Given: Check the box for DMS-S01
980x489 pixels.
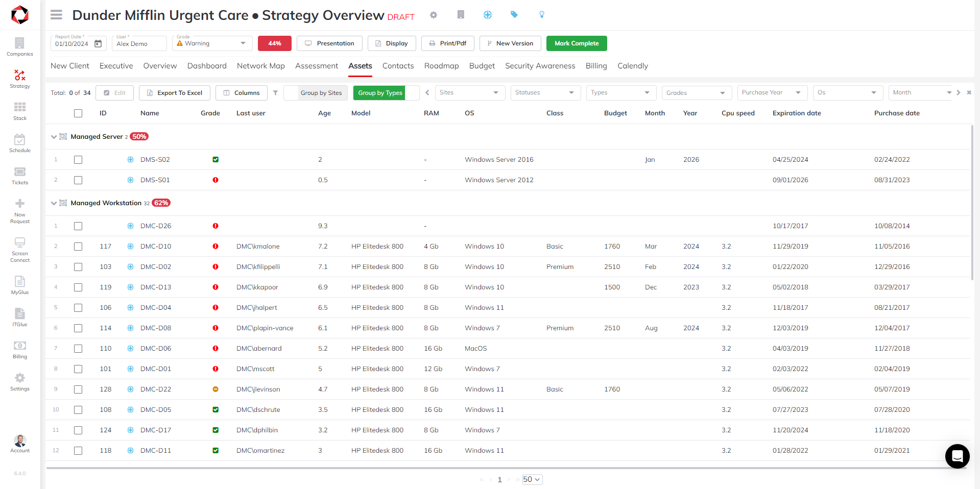Looking at the screenshot, I should click(x=78, y=180).
